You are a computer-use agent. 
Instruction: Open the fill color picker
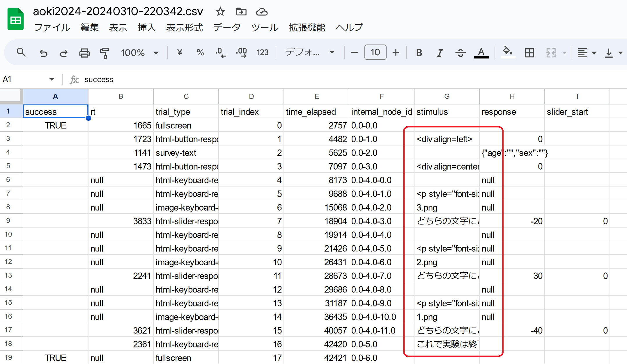[x=508, y=53]
